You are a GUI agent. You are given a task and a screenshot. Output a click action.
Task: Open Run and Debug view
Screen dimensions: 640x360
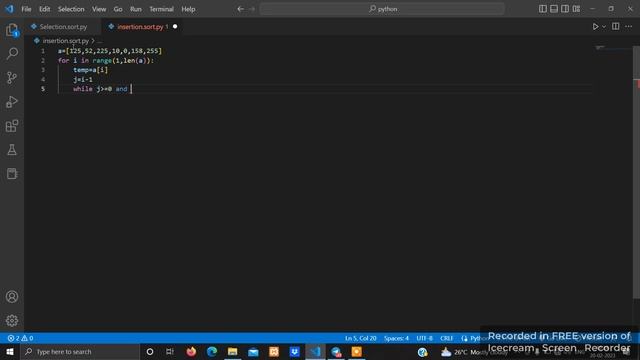click(12, 102)
